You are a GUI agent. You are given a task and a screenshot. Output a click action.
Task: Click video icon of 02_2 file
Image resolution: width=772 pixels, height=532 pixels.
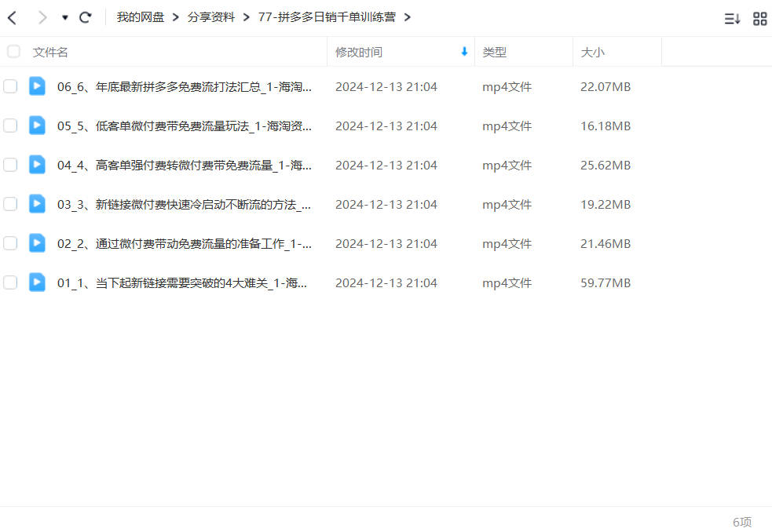(37, 243)
